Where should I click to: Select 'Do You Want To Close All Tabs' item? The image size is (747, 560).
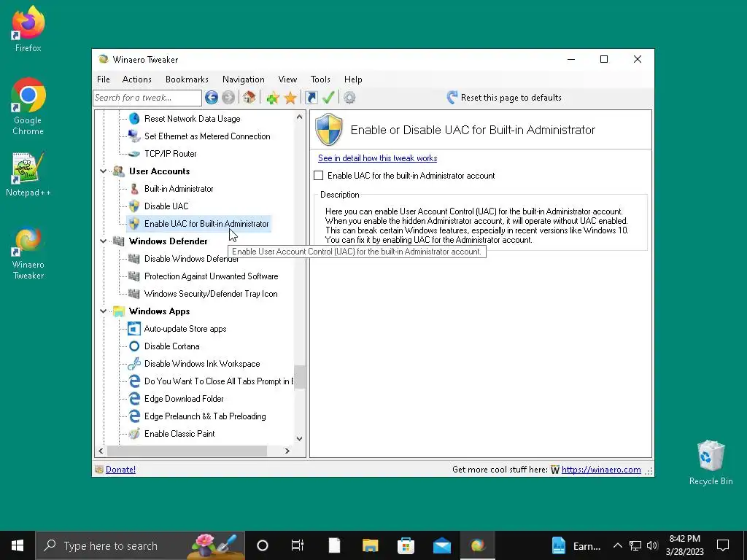click(x=219, y=381)
